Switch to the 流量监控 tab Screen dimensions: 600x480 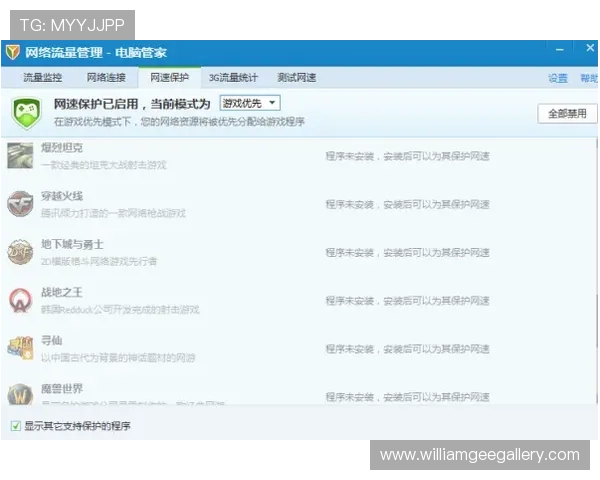pyautogui.click(x=42, y=78)
